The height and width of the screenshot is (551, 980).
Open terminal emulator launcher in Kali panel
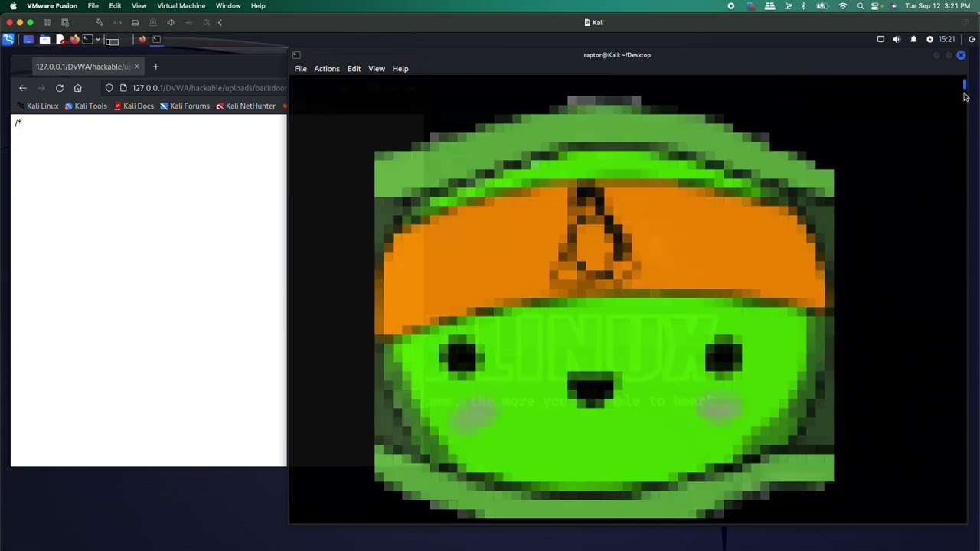click(x=87, y=39)
